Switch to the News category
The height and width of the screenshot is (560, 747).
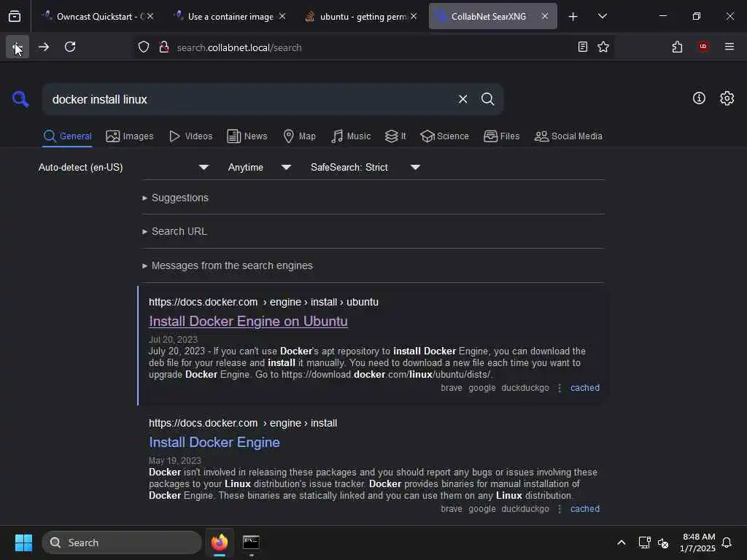tap(247, 136)
